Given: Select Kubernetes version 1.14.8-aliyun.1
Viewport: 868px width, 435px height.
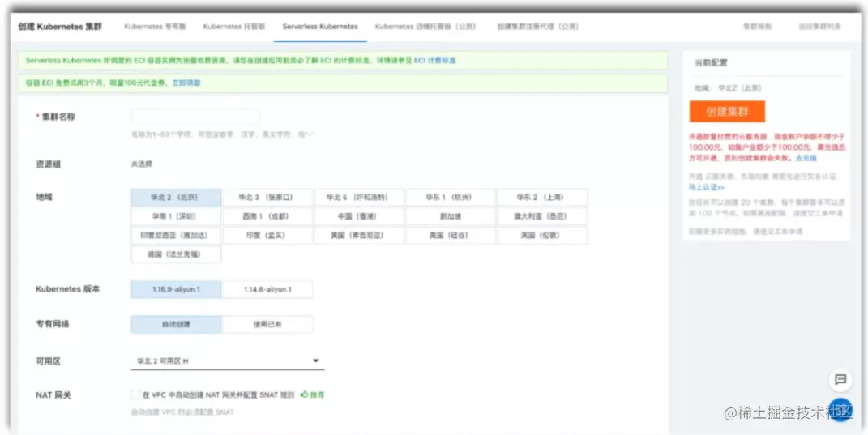Looking at the screenshot, I should click(x=267, y=289).
